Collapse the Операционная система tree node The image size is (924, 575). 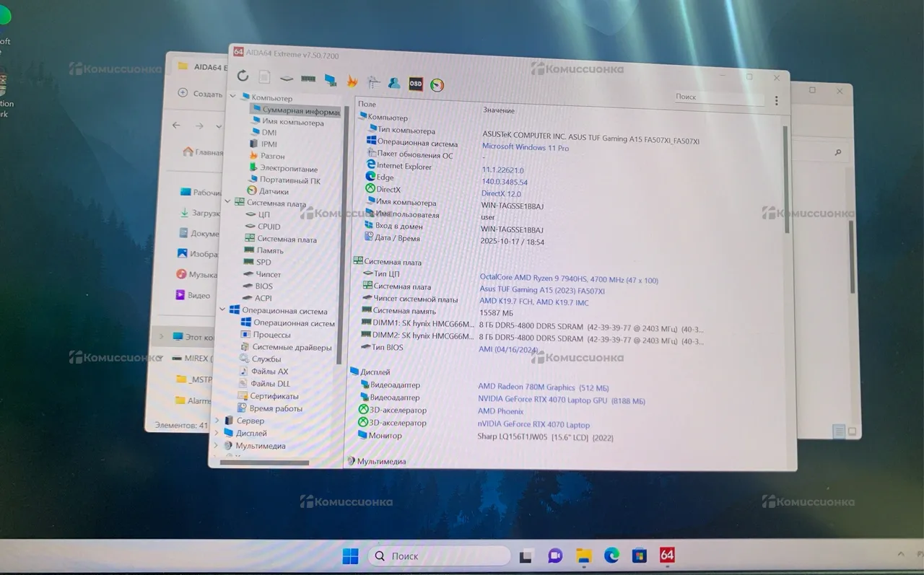point(222,310)
